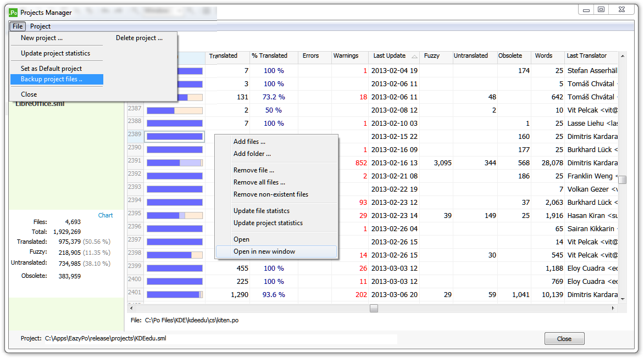Click the Chart link in statistics panel
The image size is (644, 358).
(x=106, y=215)
